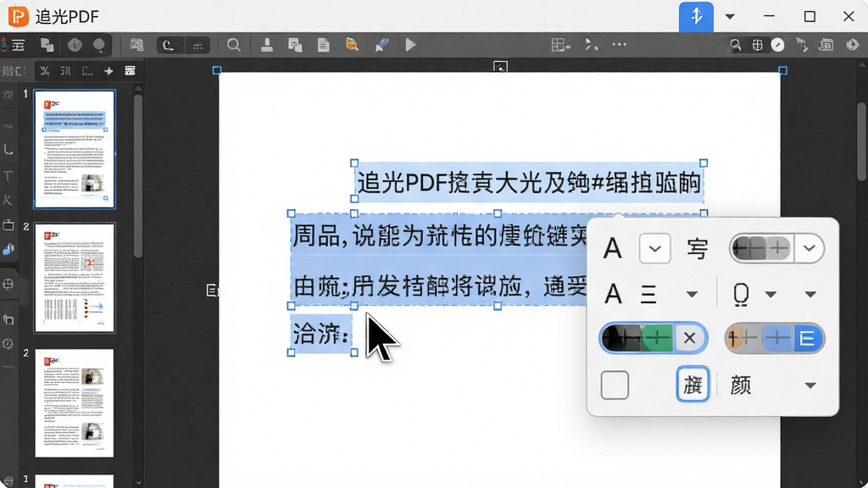The image size is (868, 488).
Task: Open the font dropdown chevron beside top 'A'
Action: pyautogui.click(x=655, y=248)
